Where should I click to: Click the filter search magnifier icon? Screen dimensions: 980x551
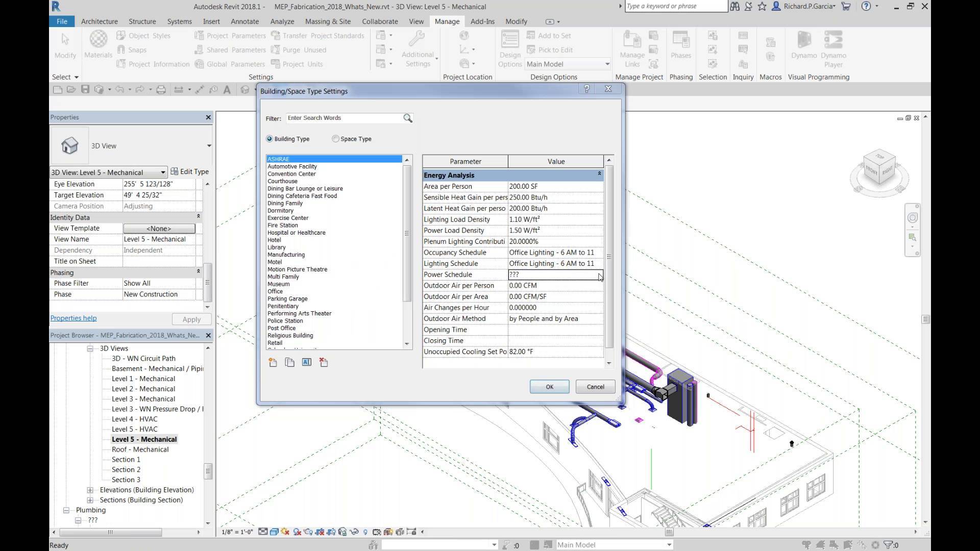[407, 118]
